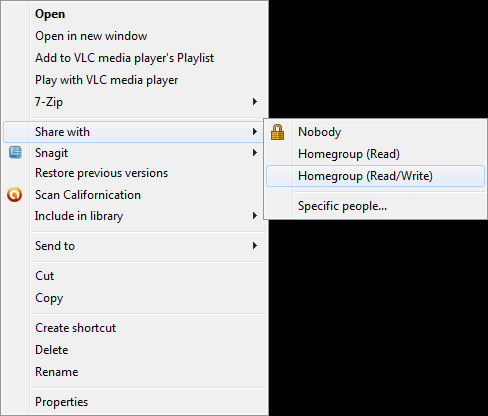Select Homegroup (Read/Write) sharing option
Image resolution: width=488 pixels, height=416 pixels.
(375, 176)
